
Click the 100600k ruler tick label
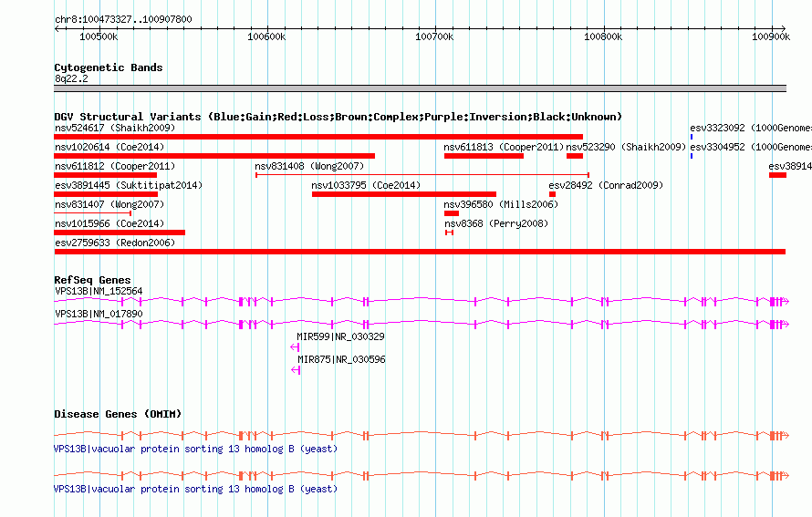point(266,36)
